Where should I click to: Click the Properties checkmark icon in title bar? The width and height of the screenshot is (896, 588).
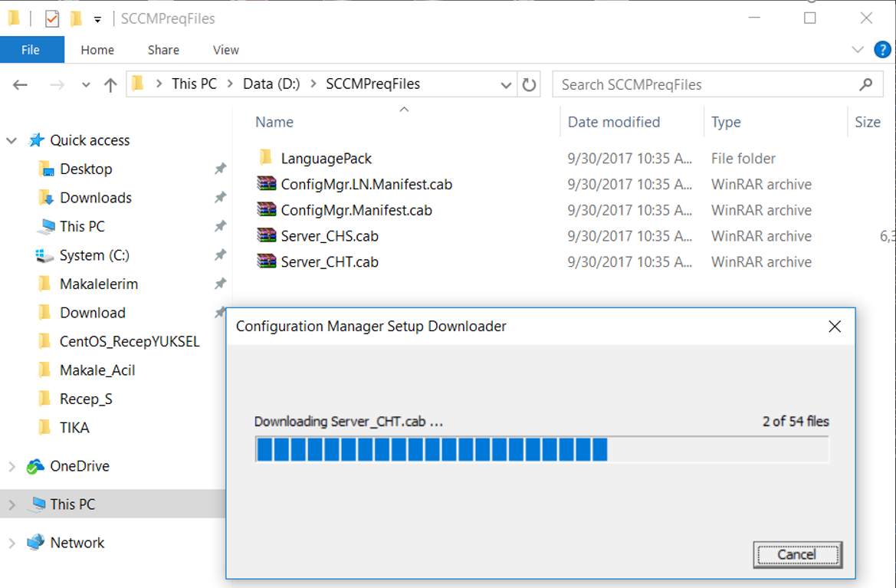point(52,19)
